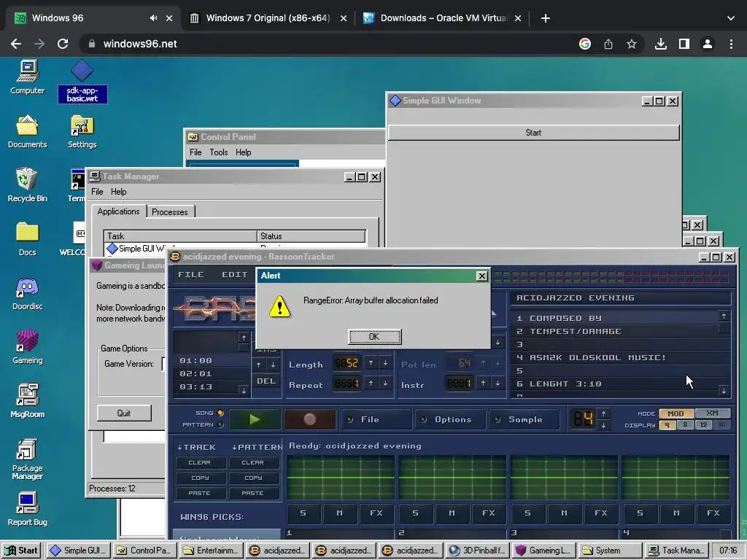Open the Windows 96 Start menu
The image size is (747, 560).
(x=21, y=551)
